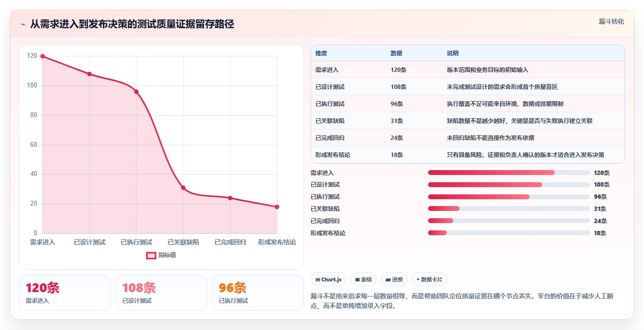
Task: Click the 已关联缺陷 progress bar
Action: [509, 209]
